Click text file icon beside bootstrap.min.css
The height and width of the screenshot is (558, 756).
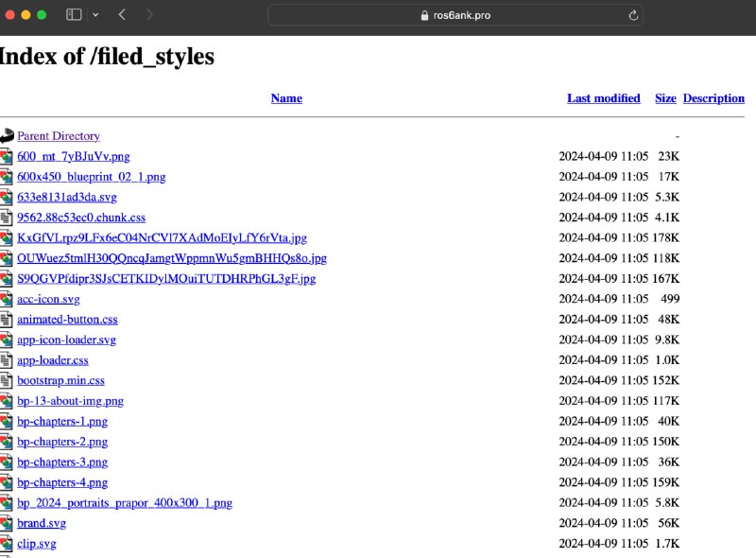point(6,380)
